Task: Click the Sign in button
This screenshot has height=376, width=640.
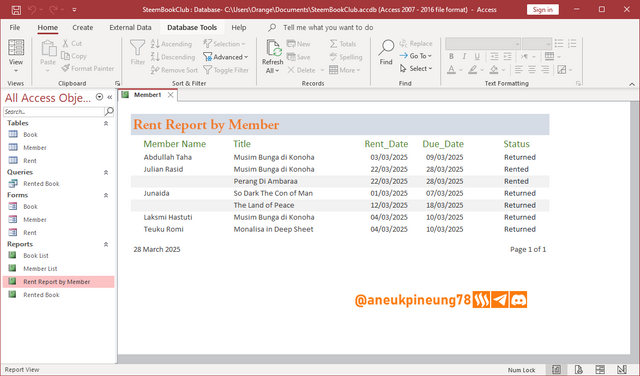Action: click(x=542, y=9)
